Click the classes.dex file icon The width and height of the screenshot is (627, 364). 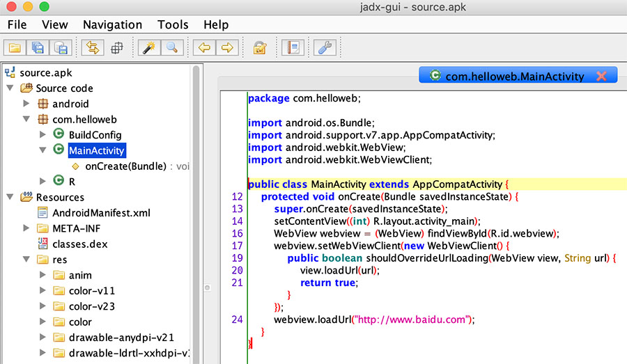click(42, 244)
